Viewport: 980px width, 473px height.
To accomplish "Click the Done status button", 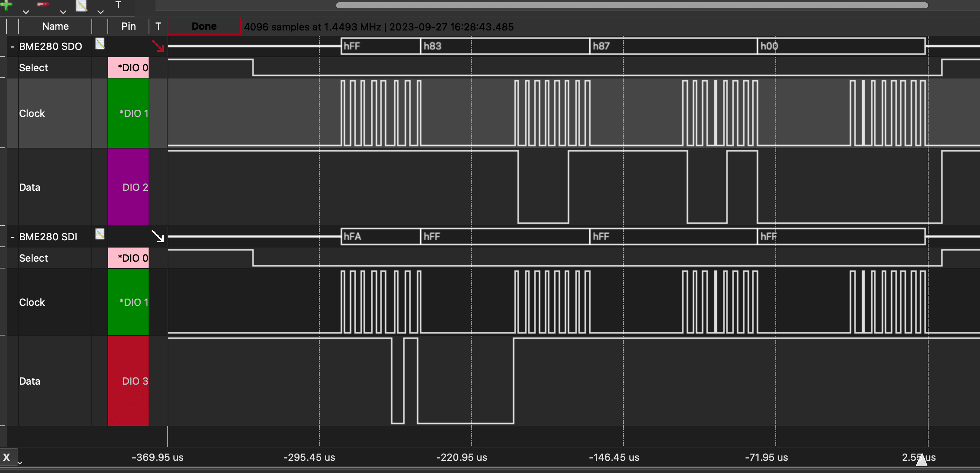I will click(204, 26).
